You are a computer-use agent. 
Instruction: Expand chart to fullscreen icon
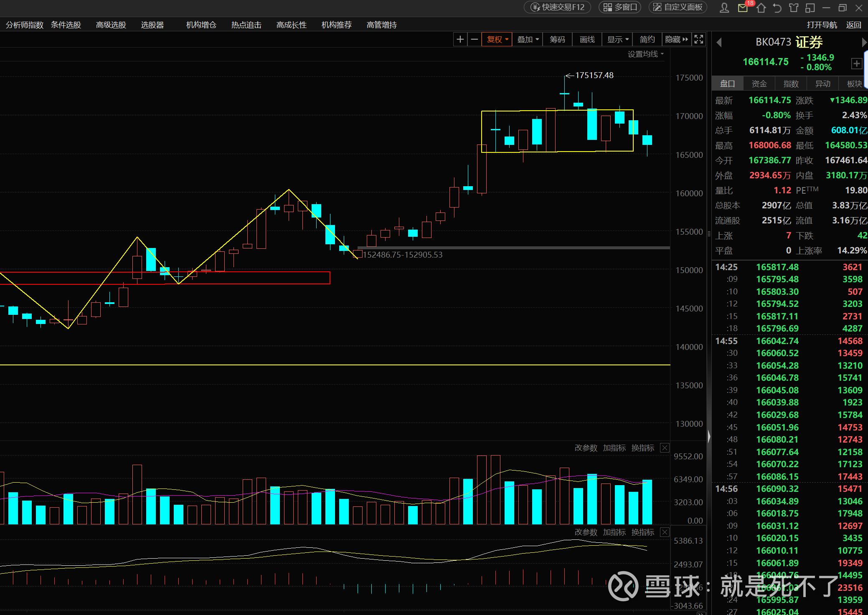click(698, 39)
